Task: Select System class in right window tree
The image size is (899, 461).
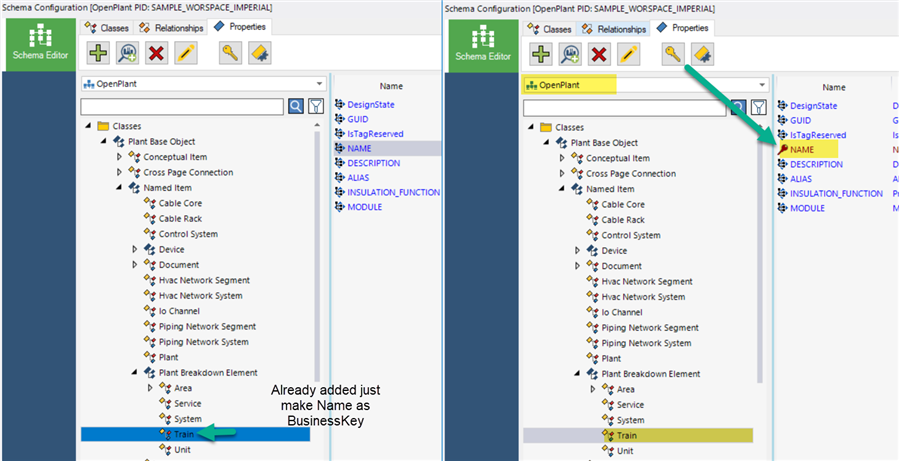Action: pos(631,420)
